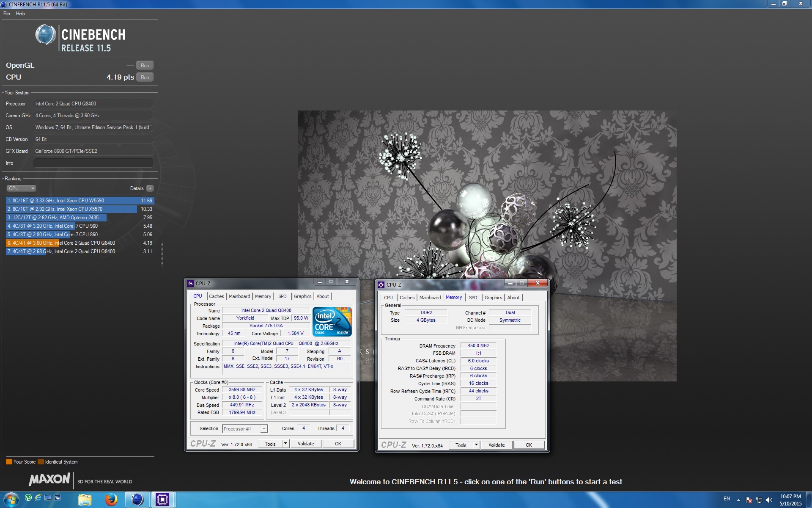Open the network icon in system tray
Screen dimensions: 812x508
[x=759, y=500]
